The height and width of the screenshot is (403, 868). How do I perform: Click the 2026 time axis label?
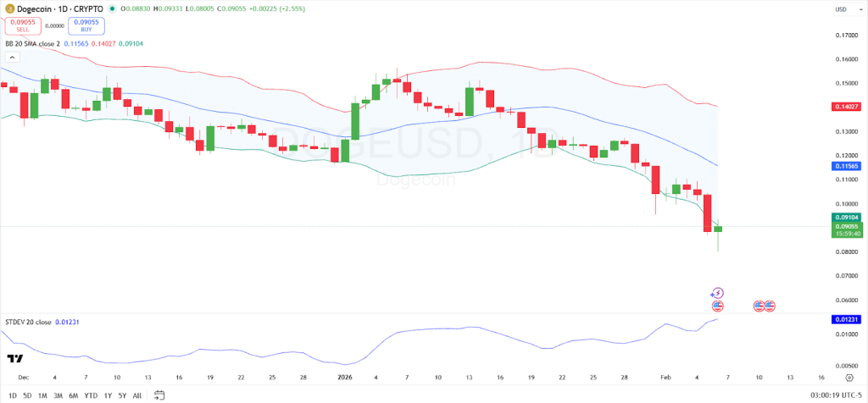346,378
